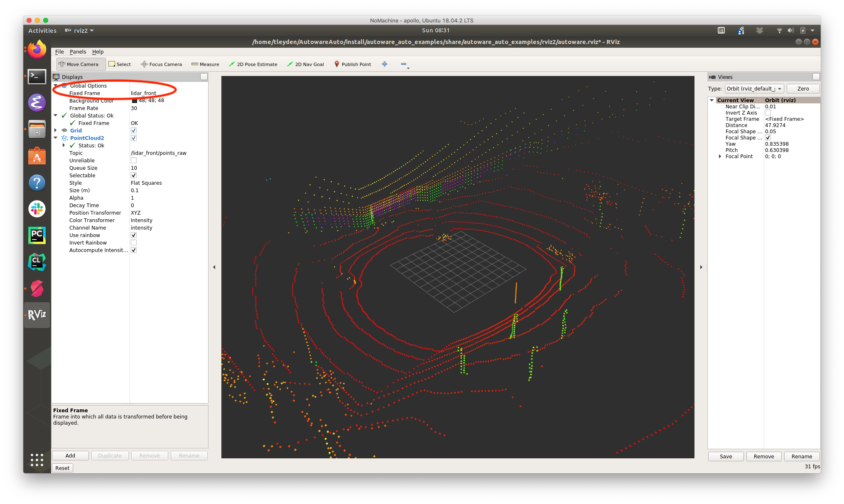Collapse left panel with the arrow handle
844x504 pixels.
[x=214, y=267]
